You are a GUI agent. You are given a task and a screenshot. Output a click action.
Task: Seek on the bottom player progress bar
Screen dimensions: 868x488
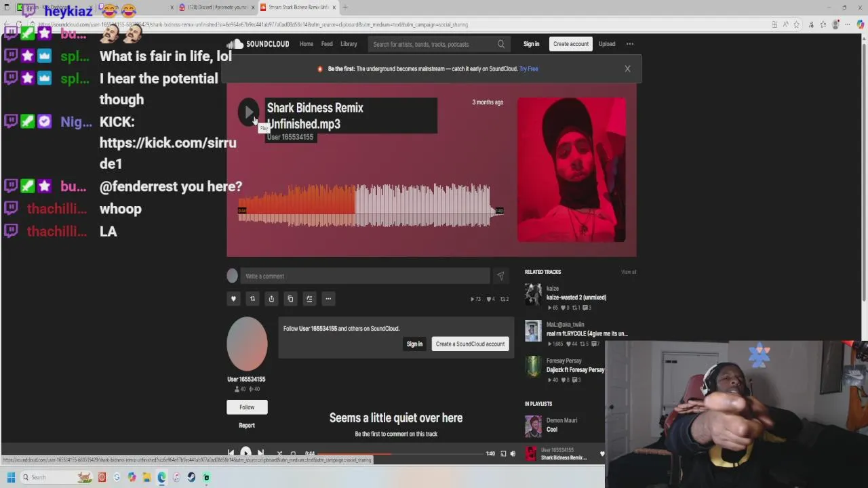(401, 453)
